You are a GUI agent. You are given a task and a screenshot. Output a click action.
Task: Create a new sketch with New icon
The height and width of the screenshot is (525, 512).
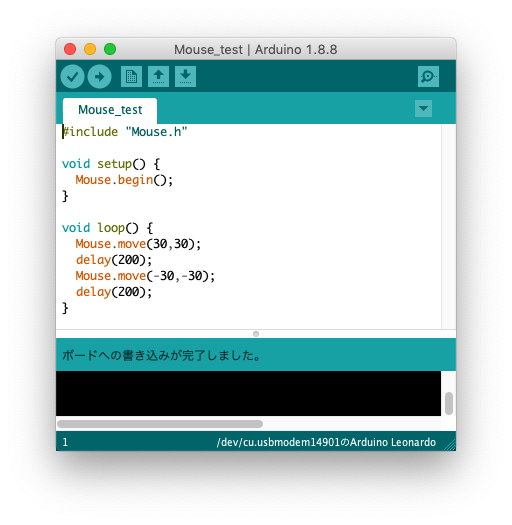click(131, 77)
